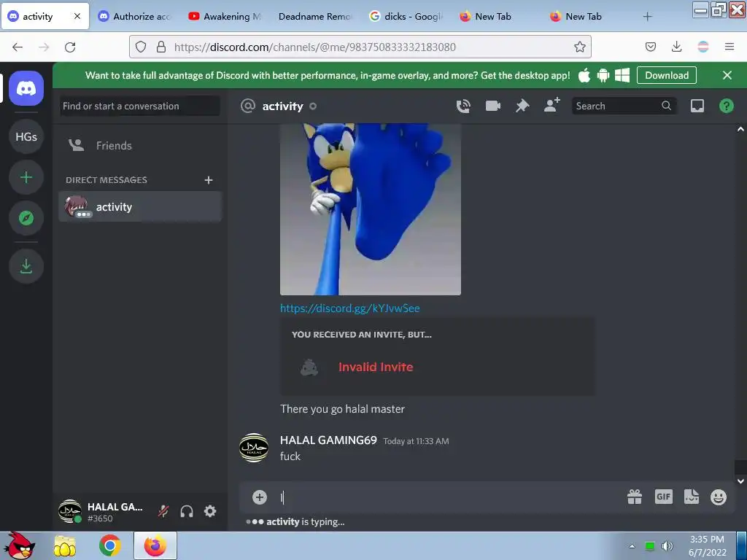Click the attach file plus button
Image resolution: width=747 pixels, height=560 pixels.
pos(260,497)
